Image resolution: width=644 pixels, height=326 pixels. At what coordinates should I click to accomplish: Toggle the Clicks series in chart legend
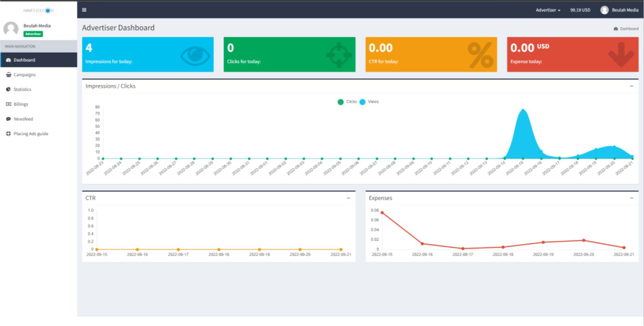[x=347, y=102]
